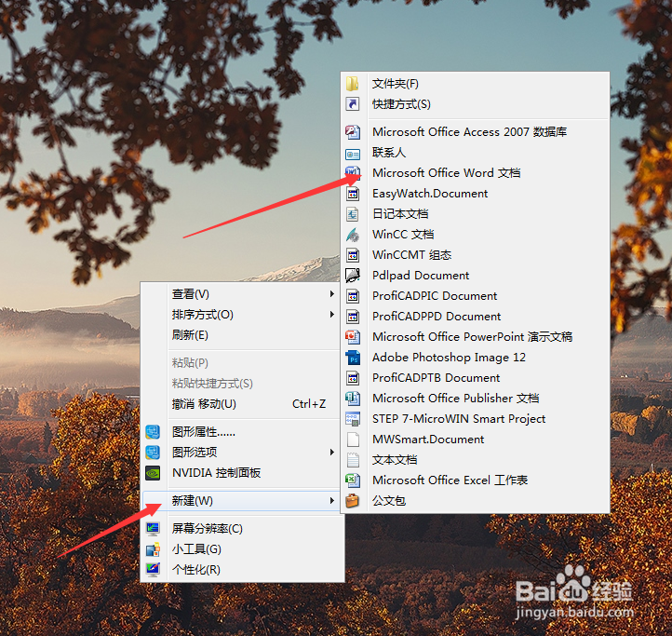The width and height of the screenshot is (672, 636).
Task: Choose EasyWatch.Document entry
Action: [x=475, y=194]
